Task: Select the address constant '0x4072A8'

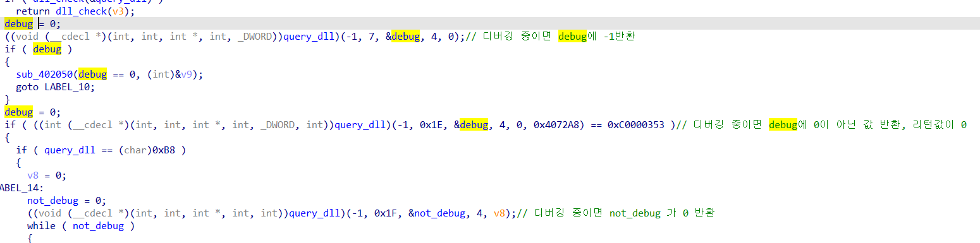Action: (551, 124)
